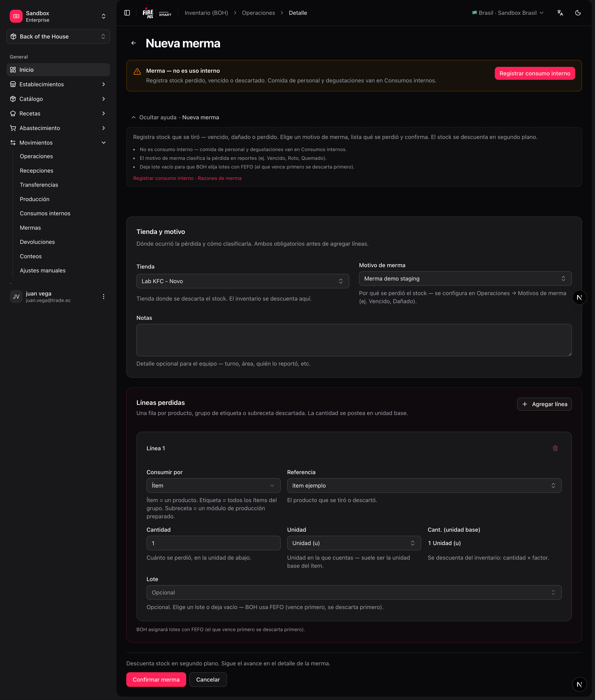Viewport: 595px width, 700px height.
Task: Open the Referencia item ejemplo dropdown
Action: (x=424, y=485)
